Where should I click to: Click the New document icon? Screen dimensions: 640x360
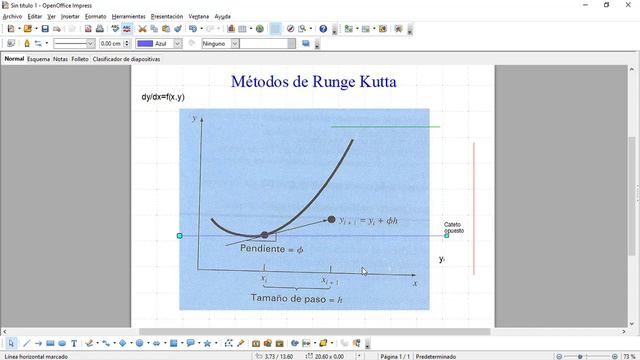11,29
